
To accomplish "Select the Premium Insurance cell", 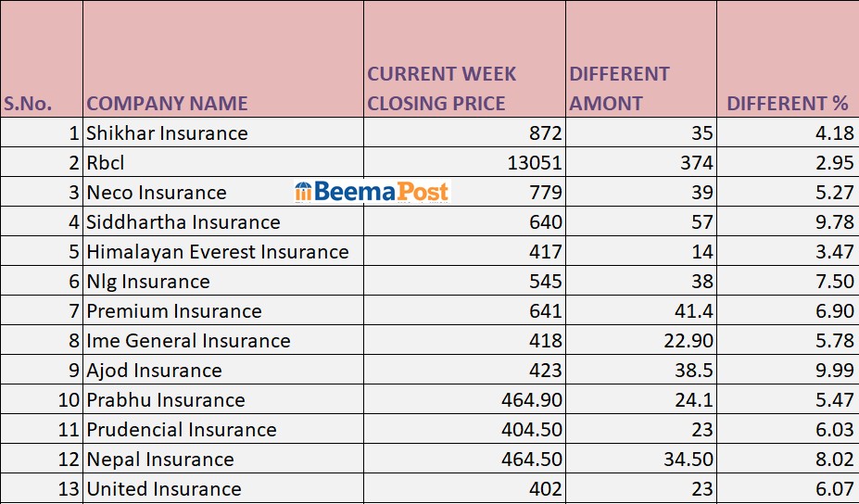I will (x=174, y=310).
